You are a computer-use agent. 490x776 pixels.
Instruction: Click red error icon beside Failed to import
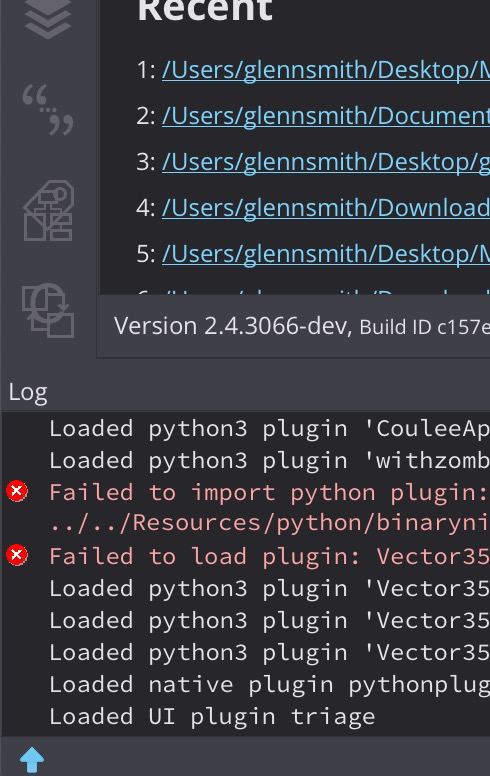coord(17,491)
